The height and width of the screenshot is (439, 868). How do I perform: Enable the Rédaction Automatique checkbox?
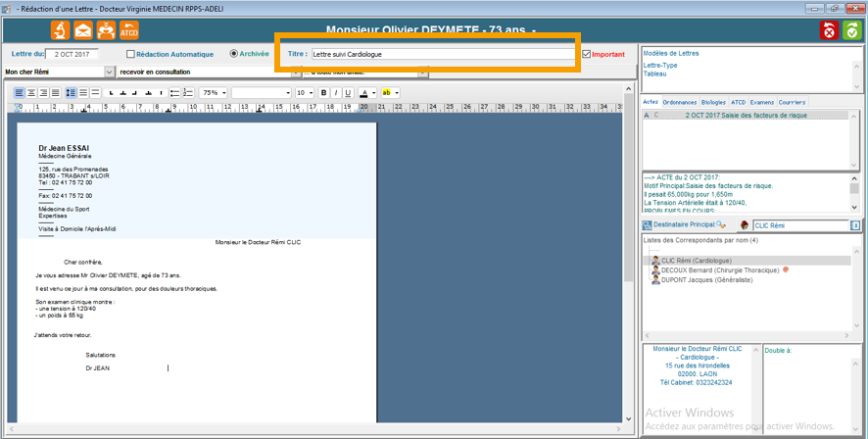[x=131, y=54]
